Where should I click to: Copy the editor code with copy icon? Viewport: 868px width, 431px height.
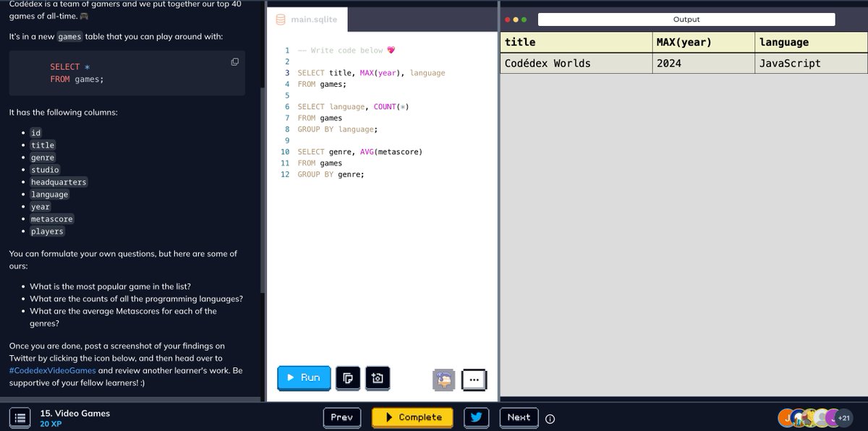348,377
